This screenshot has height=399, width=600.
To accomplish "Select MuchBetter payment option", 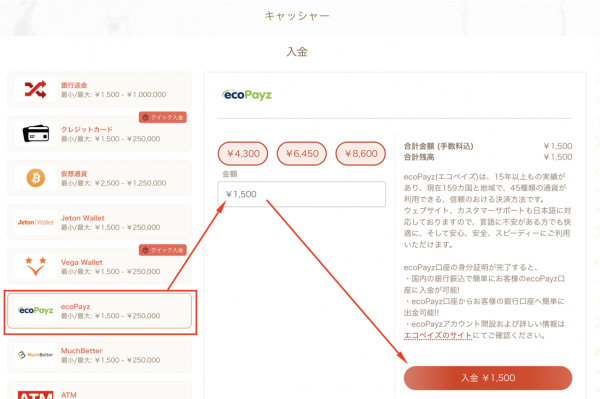I will coord(99,355).
